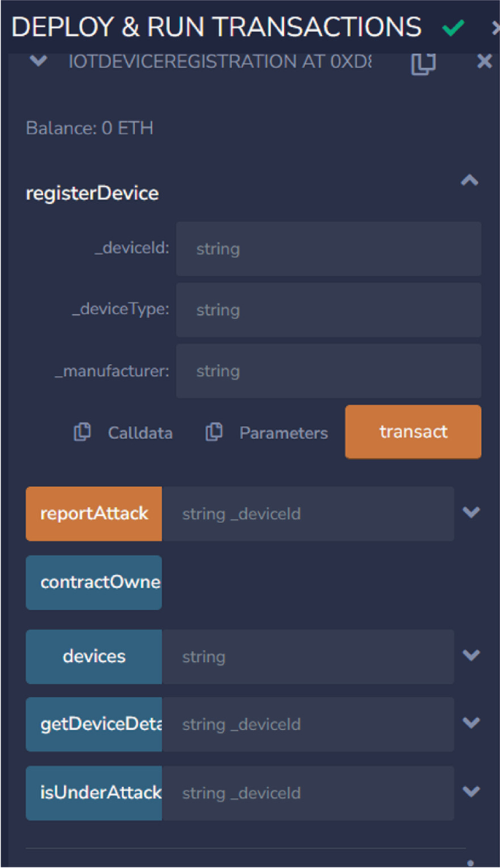Copy Calldata to clipboard icon

click(82, 433)
